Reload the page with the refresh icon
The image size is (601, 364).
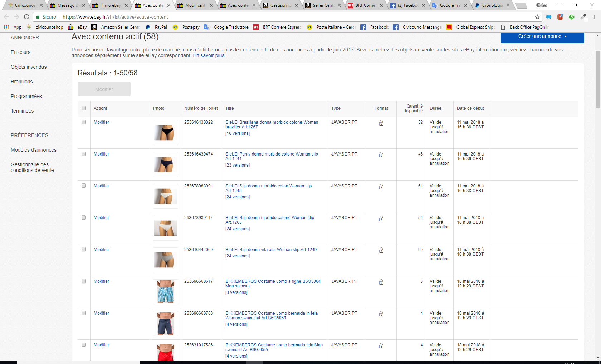(x=26, y=17)
